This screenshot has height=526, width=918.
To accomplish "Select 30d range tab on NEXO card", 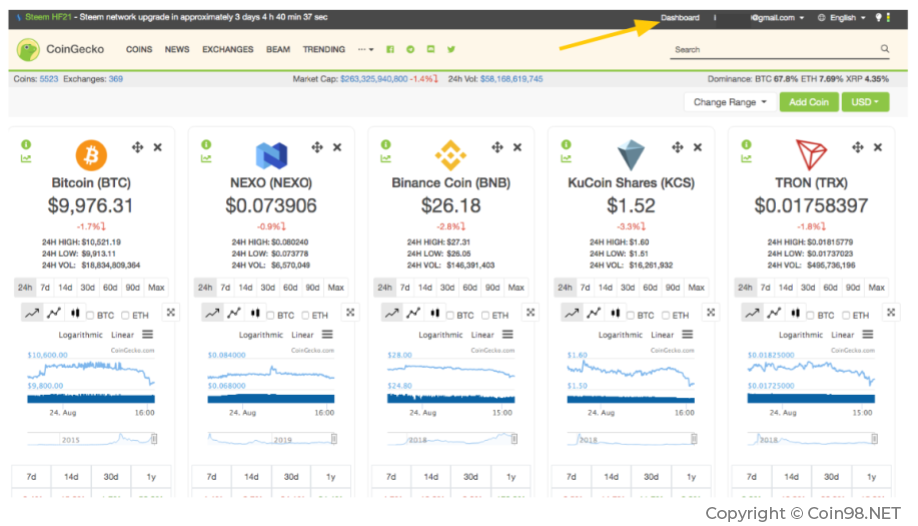I will point(268,288).
